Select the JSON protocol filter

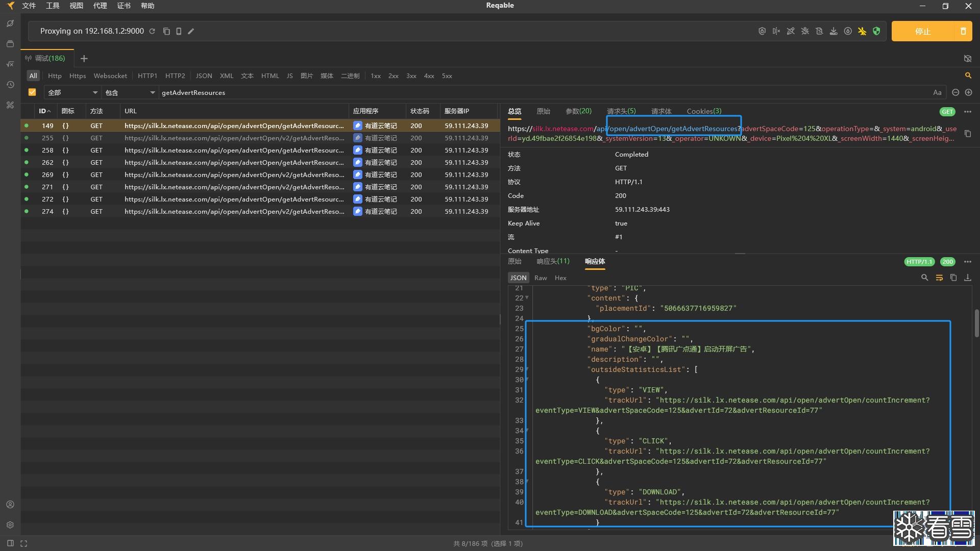pos(204,76)
